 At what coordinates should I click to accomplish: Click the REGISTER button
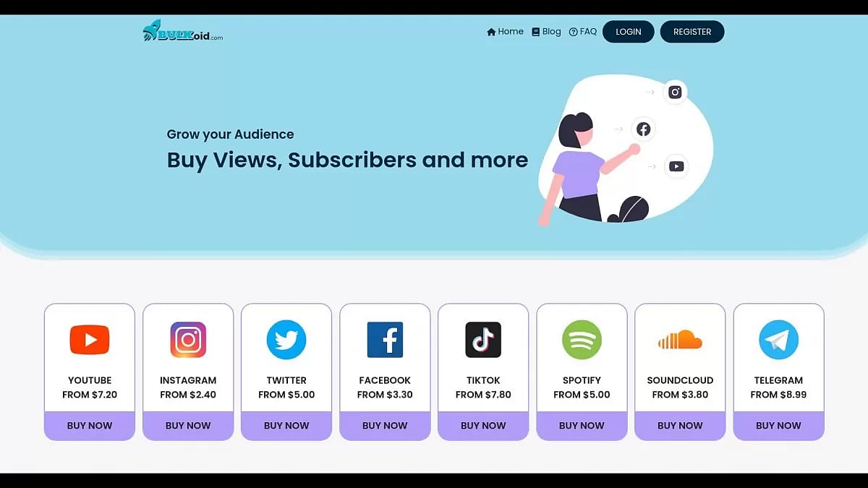pyautogui.click(x=692, y=31)
